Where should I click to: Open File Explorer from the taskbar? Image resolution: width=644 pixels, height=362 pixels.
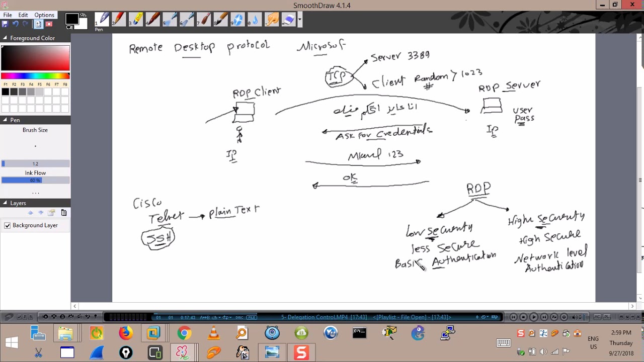coord(66,333)
